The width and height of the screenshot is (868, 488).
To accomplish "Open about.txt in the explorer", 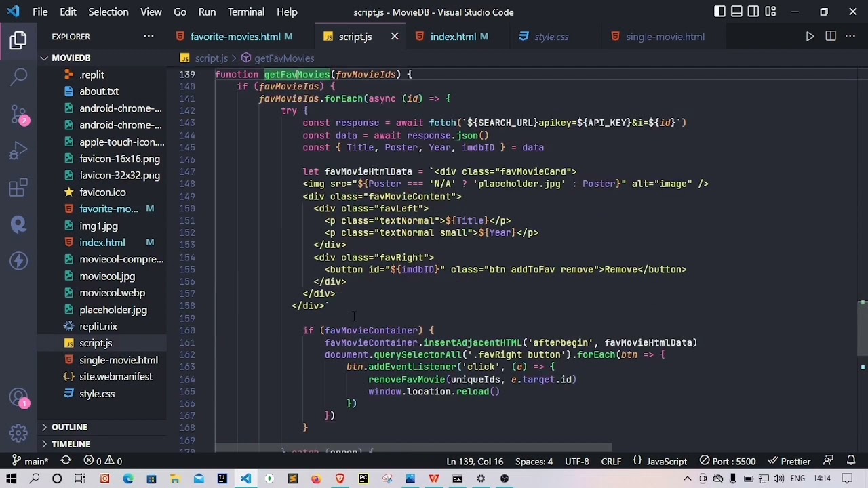I will tap(99, 91).
